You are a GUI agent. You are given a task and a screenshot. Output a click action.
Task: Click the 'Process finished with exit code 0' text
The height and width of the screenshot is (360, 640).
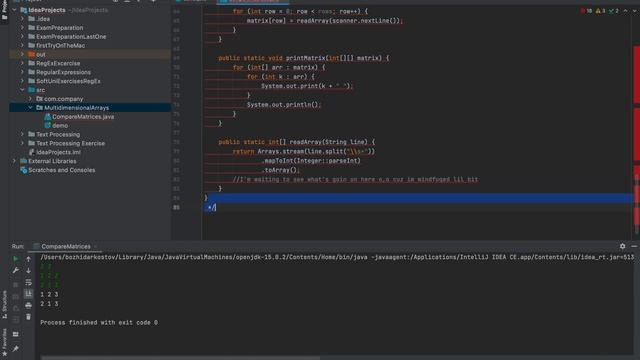click(x=99, y=322)
